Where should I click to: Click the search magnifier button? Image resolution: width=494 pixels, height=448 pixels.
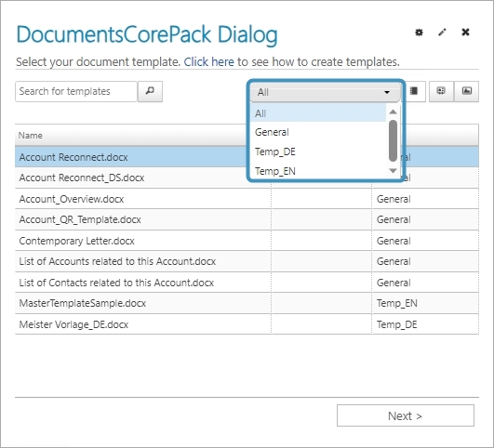(150, 91)
